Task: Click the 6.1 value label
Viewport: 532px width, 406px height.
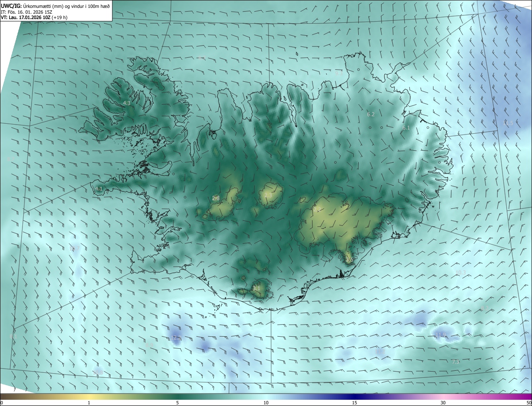Action: click(x=406, y=128)
